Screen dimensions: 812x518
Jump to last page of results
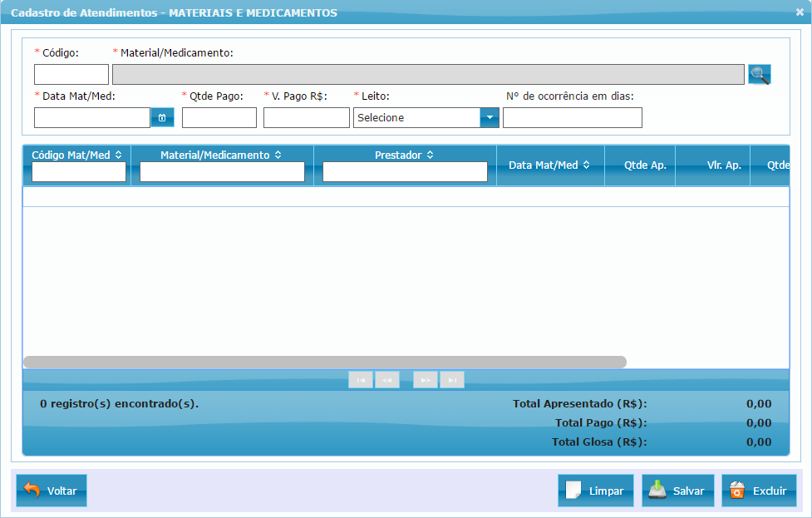pyautogui.click(x=452, y=380)
